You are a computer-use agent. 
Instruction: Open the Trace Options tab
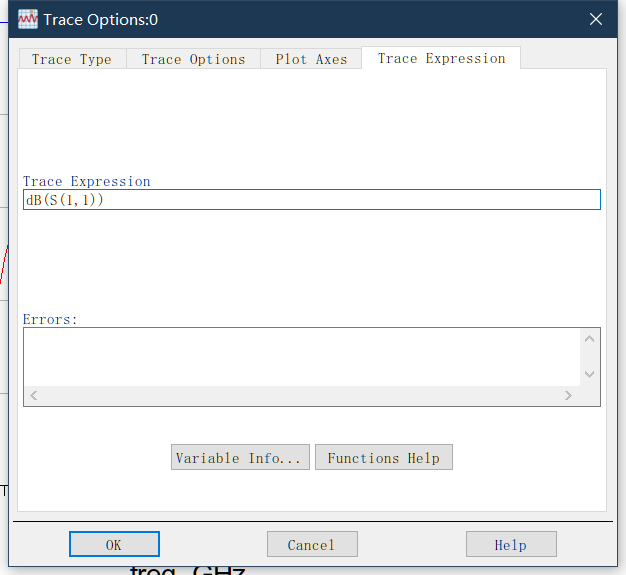click(x=193, y=59)
